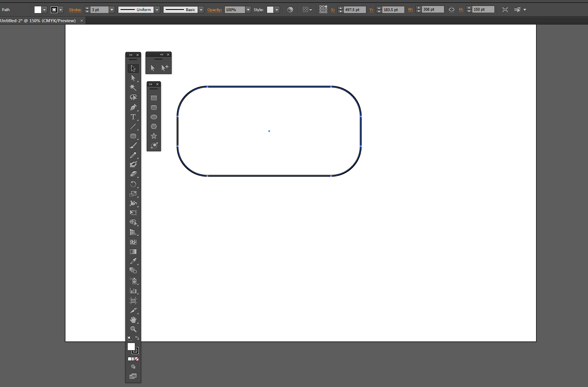Viewport: 588px width, 387px height.
Task: Collapse the shapes panel to icons
Action: pyautogui.click(x=150, y=84)
